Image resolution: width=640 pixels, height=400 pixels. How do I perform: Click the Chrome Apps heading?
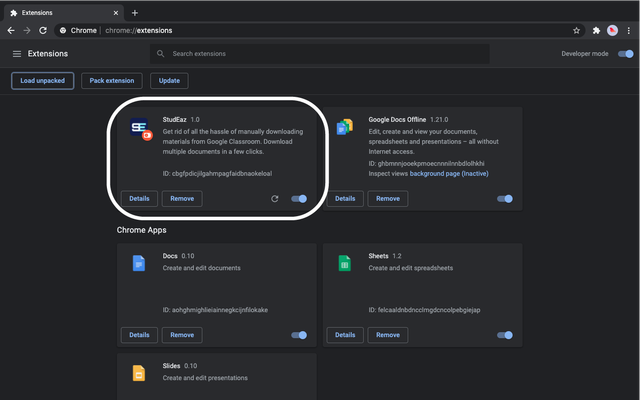tap(141, 230)
